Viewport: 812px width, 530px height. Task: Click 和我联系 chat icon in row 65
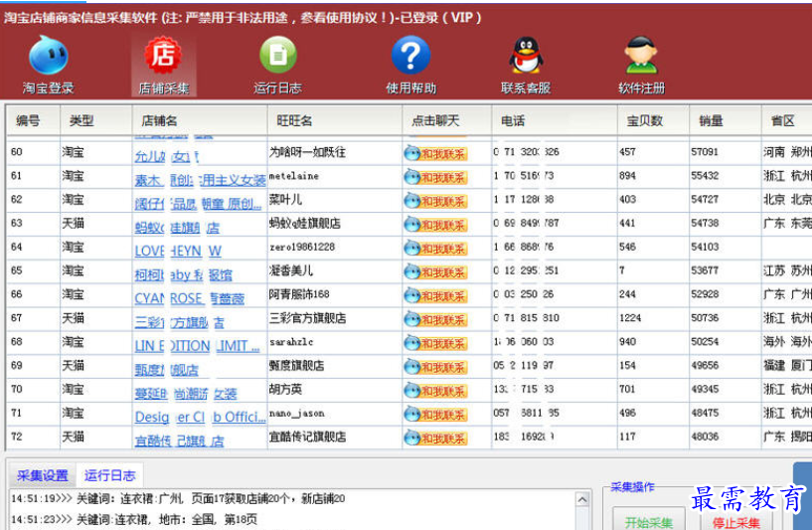435,272
